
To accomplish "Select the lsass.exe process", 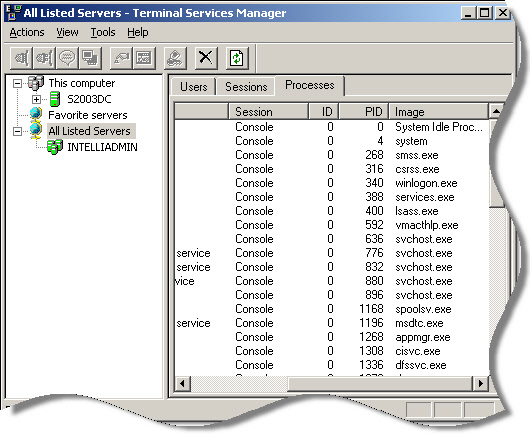I will tap(331, 211).
